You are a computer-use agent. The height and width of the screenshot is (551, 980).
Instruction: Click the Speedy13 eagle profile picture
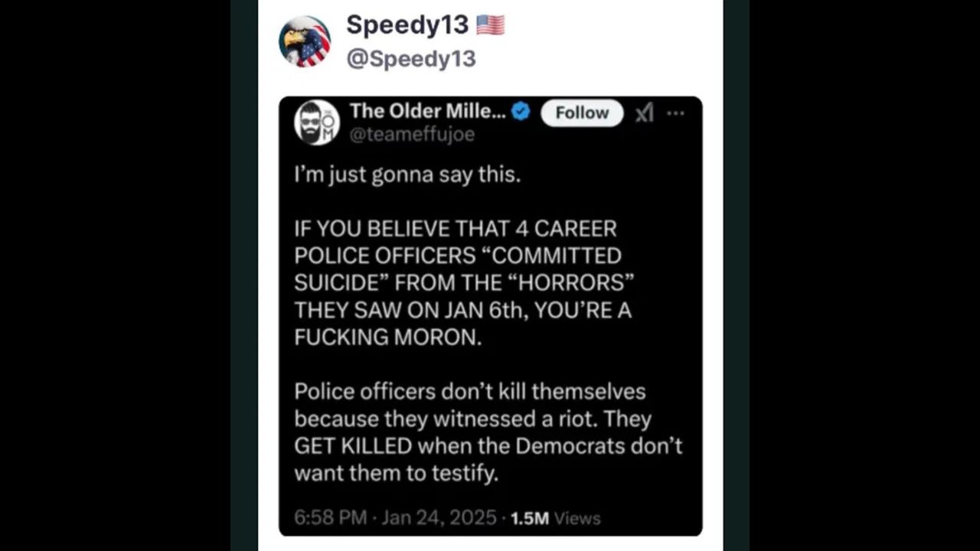[305, 41]
